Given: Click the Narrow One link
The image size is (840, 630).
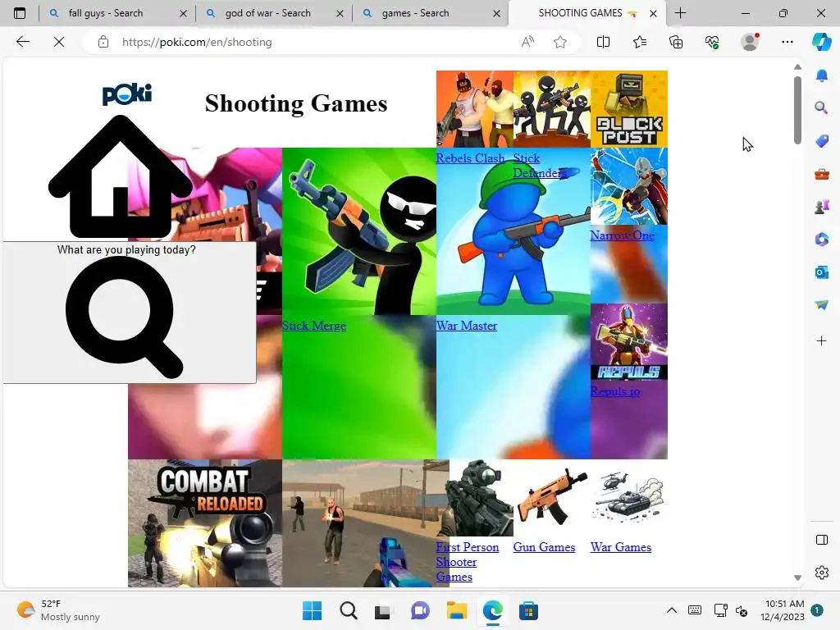Looking at the screenshot, I should (x=622, y=235).
